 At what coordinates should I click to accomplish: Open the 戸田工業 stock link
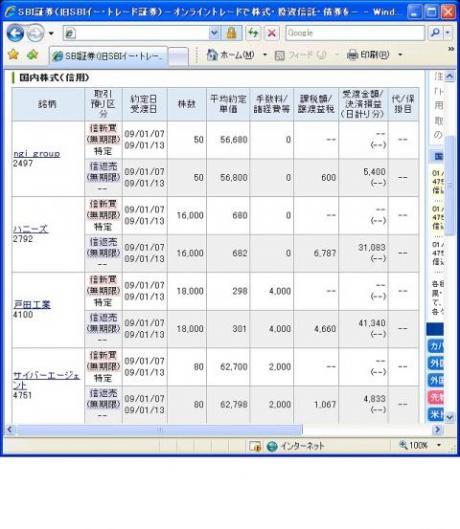(32, 305)
